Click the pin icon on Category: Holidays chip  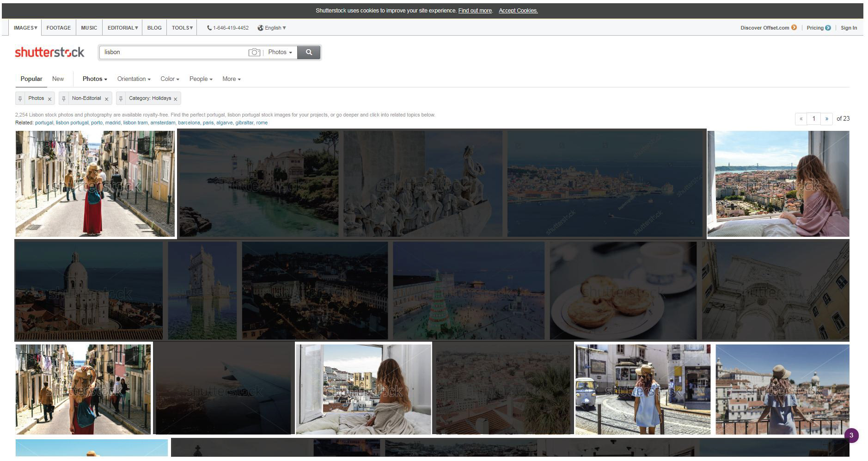[121, 98]
